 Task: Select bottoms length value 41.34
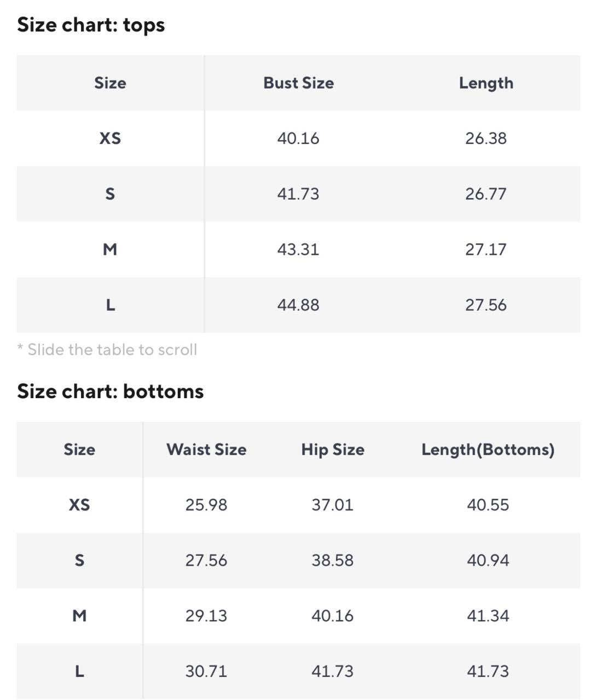pyautogui.click(x=488, y=616)
